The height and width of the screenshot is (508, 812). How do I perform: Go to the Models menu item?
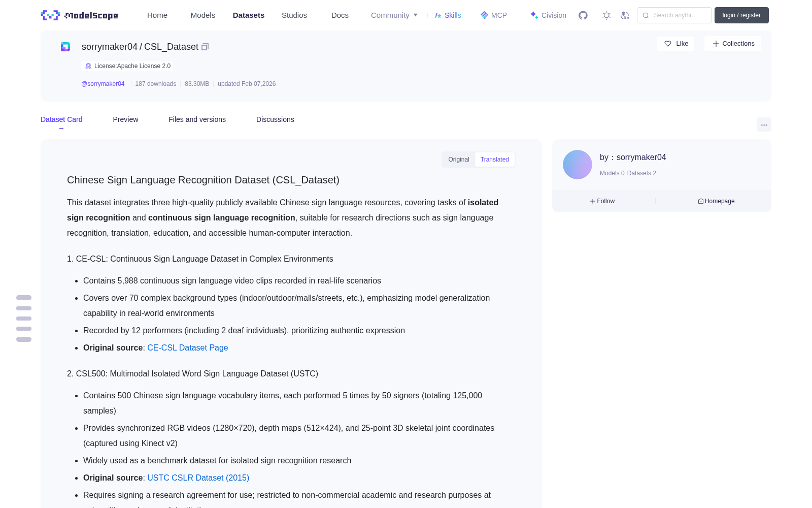click(x=203, y=15)
